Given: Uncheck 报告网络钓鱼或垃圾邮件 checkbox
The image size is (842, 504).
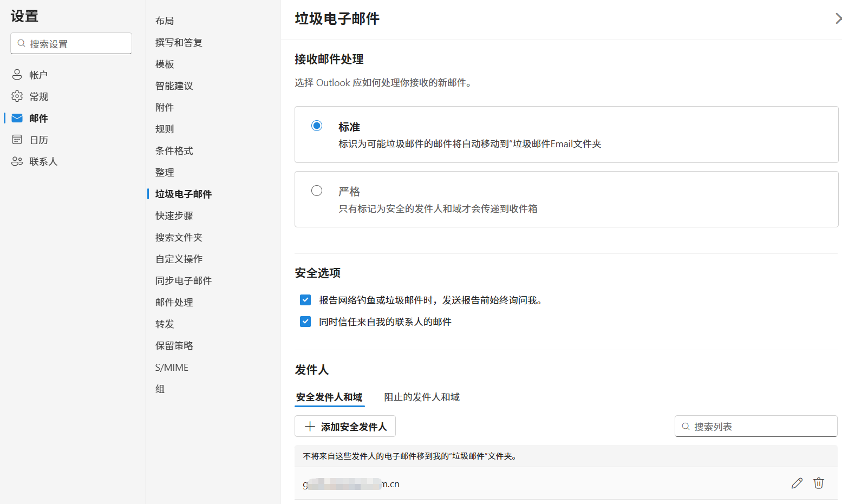Looking at the screenshot, I should pyautogui.click(x=305, y=300).
